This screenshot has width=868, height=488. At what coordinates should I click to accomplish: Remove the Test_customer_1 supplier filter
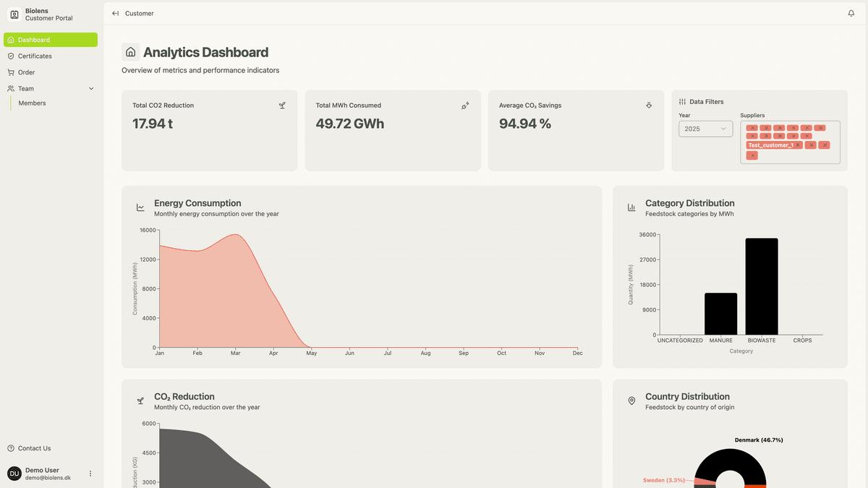click(x=799, y=145)
